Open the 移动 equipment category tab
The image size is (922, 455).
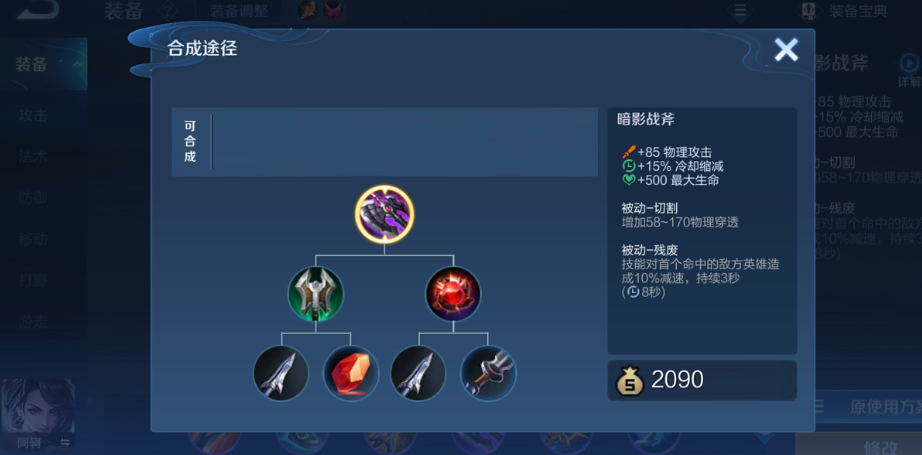click(x=33, y=239)
